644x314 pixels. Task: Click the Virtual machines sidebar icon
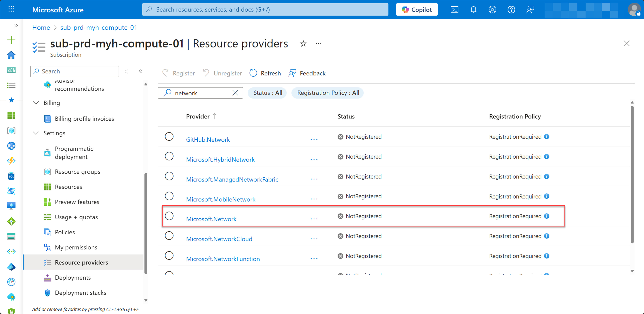11,206
